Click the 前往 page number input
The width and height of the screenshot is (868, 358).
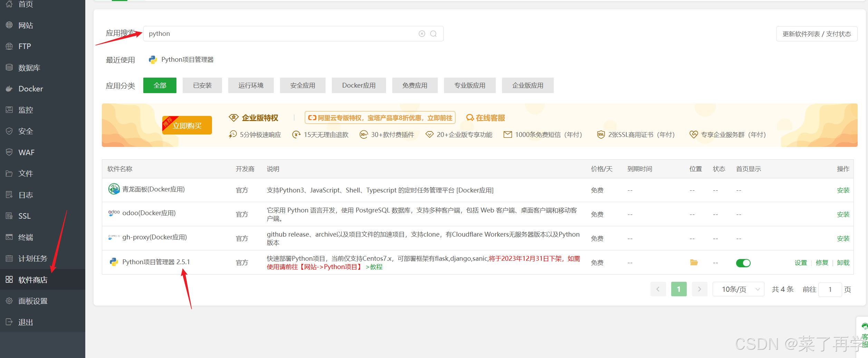coord(830,289)
